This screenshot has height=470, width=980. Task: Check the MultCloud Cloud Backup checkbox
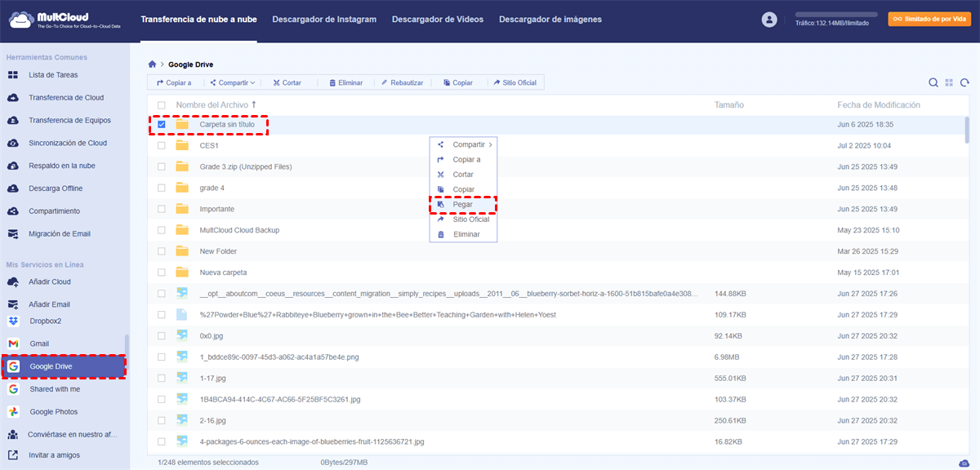point(162,231)
